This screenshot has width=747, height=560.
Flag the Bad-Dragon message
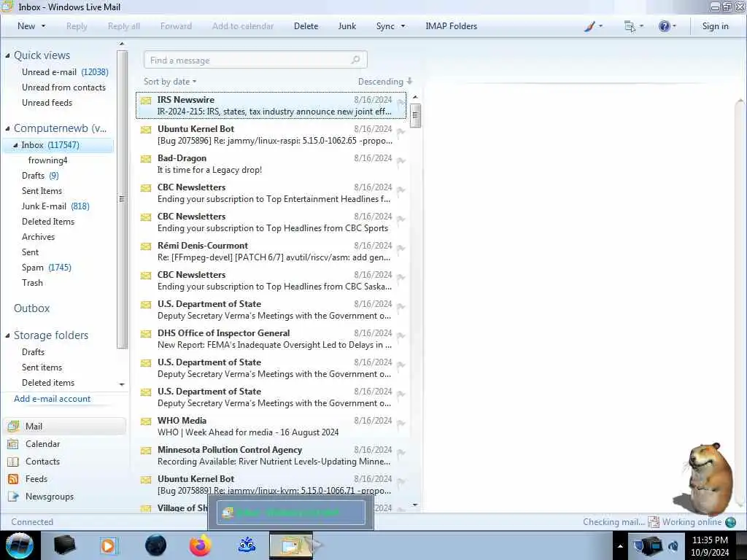click(400, 161)
